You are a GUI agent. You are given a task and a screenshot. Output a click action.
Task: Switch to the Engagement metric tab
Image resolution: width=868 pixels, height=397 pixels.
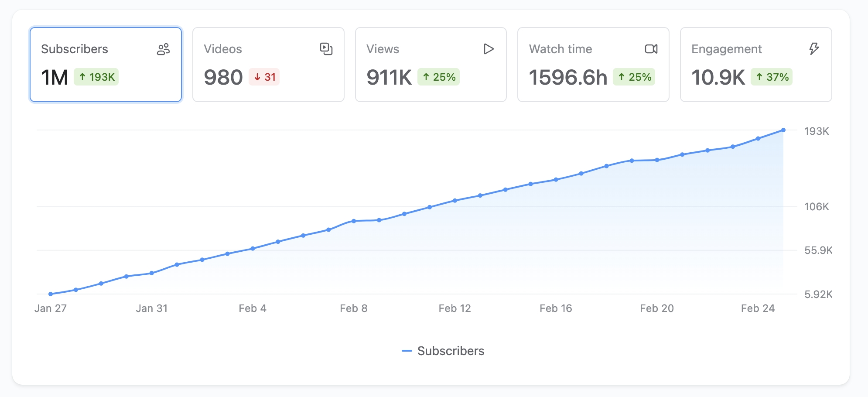pyautogui.click(x=756, y=65)
